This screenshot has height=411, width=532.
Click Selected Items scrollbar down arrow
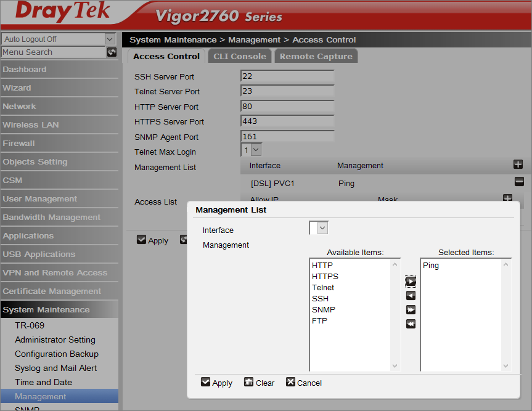pyautogui.click(x=505, y=366)
